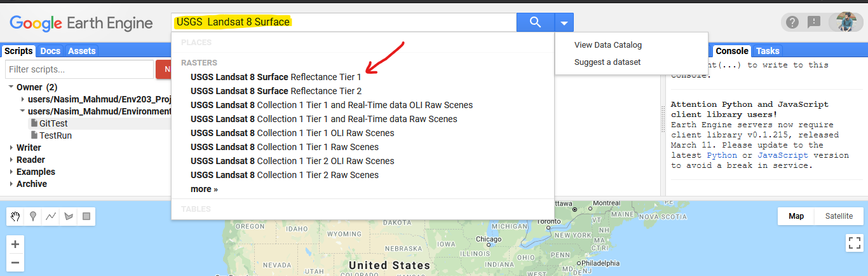This screenshot has width=868, height=276.
Task: Select the draw polygon shape tool
Action: pos(69,216)
